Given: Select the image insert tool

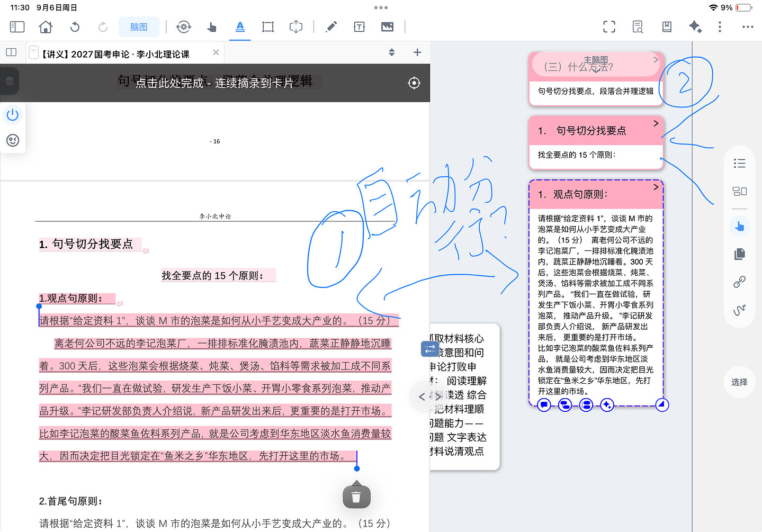Looking at the screenshot, I should click(x=387, y=26).
